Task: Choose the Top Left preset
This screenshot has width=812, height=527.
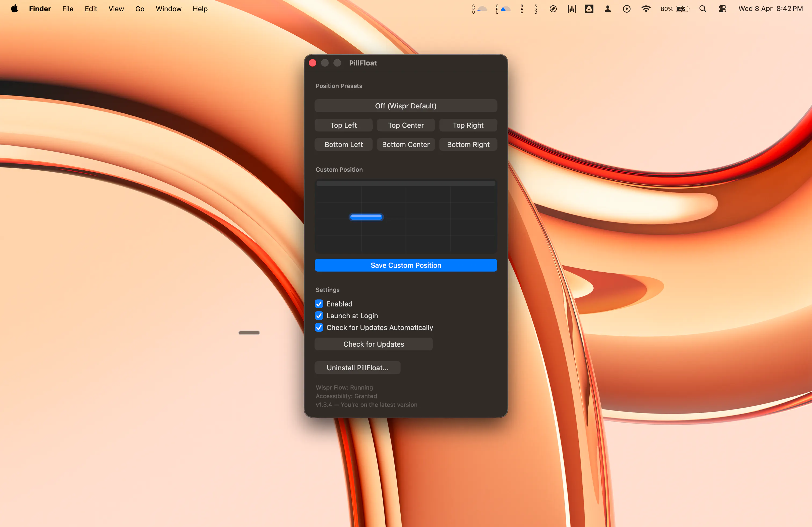Action: [343, 125]
